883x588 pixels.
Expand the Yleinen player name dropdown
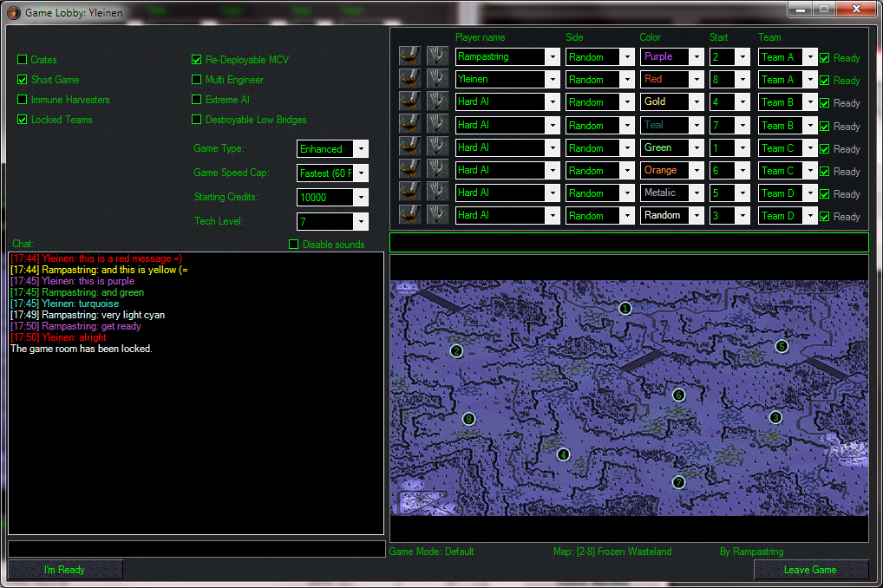tap(507, 80)
